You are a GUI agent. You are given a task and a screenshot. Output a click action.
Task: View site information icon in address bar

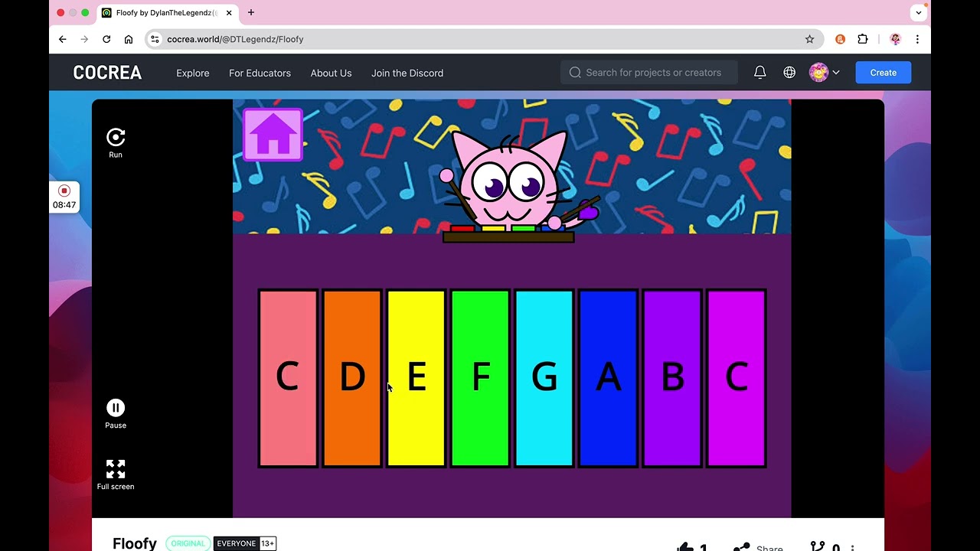tap(155, 39)
